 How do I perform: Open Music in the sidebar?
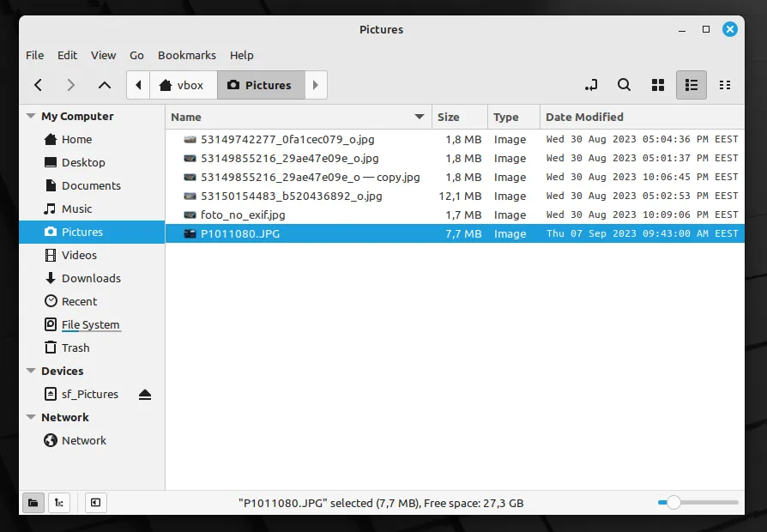click(x=92, y=209)
